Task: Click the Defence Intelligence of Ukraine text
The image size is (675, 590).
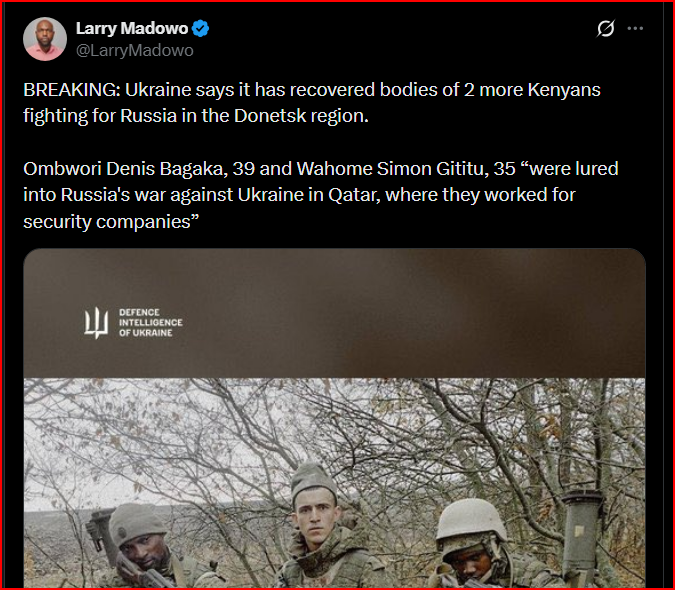Action: [151, 323]
